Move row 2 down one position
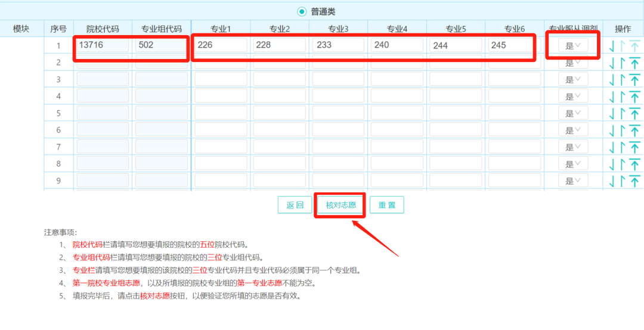This screenshot has height=330, width=644. [612, 63]
